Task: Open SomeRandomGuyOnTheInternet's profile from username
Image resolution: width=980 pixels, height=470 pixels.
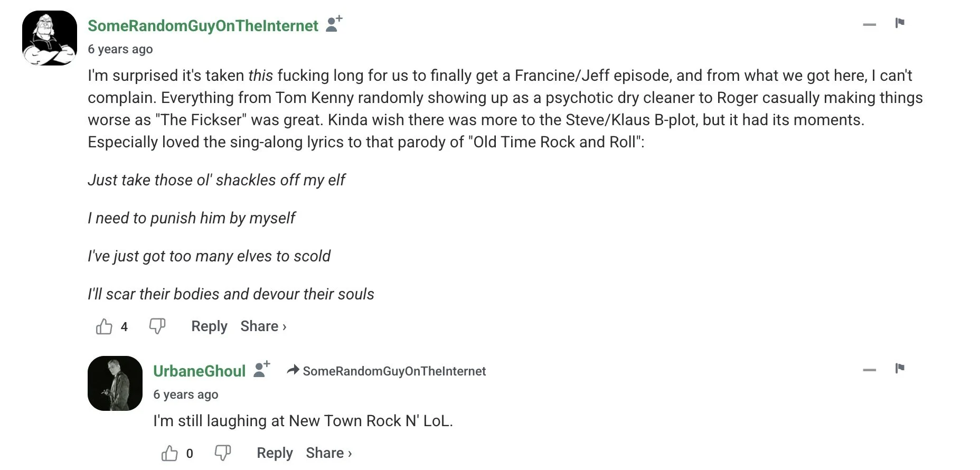Action: click(203, 26)
